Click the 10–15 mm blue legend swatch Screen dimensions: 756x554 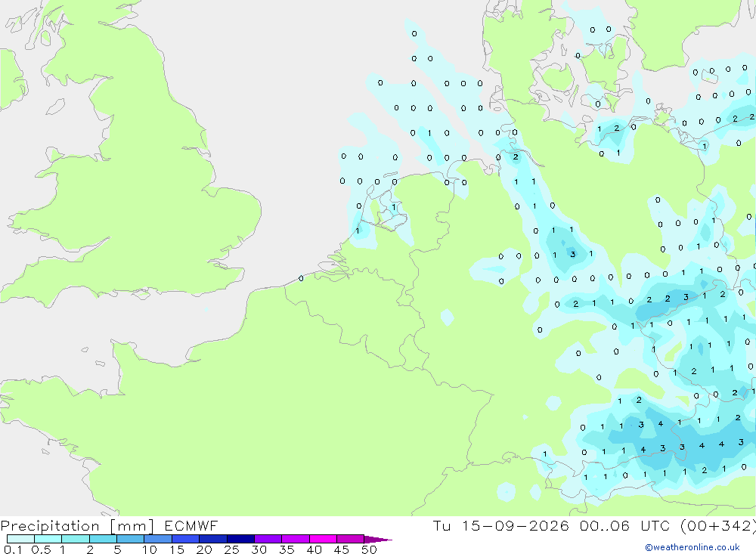[158, 539]
